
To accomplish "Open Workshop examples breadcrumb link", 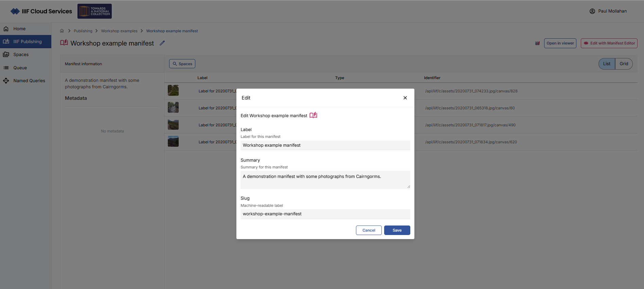I will (119, 31).
